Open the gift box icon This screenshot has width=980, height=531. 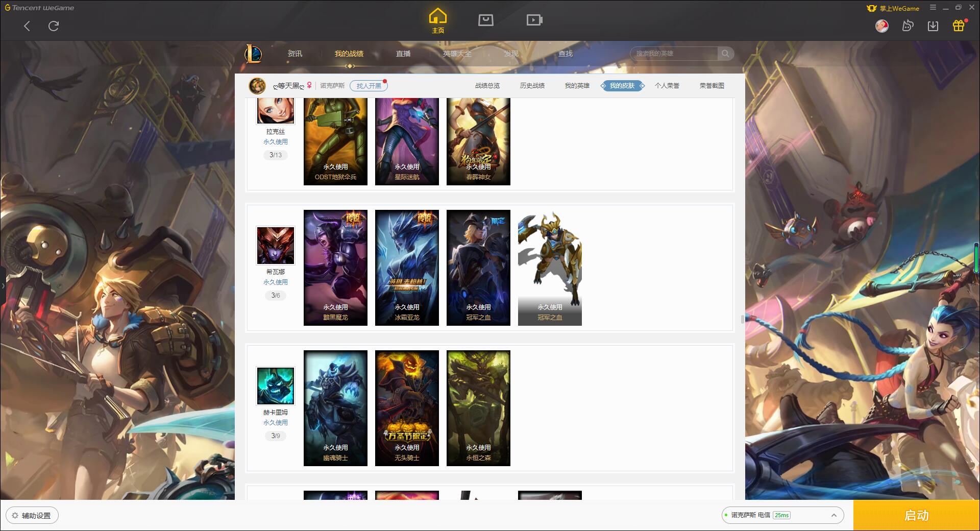(x=959, y=26)
